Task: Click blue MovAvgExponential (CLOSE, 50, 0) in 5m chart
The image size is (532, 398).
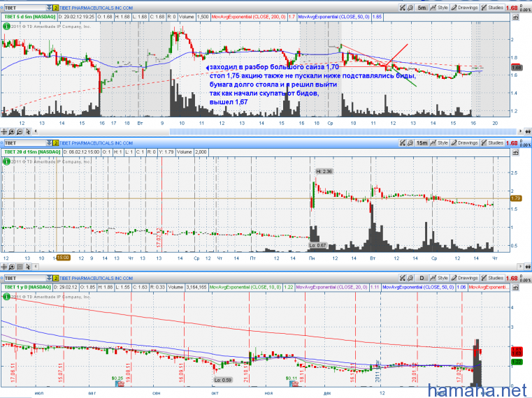Action: click(x=334, y=17)
